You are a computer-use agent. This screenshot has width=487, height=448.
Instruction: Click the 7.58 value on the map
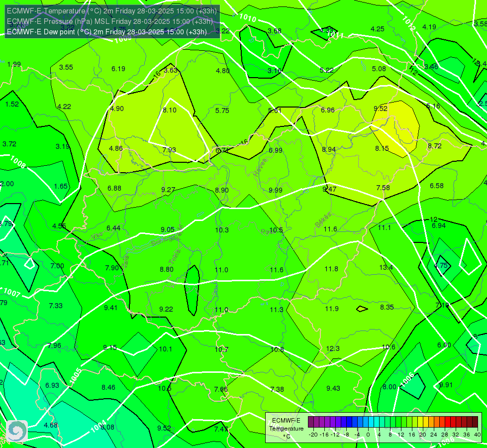[383, 188]
